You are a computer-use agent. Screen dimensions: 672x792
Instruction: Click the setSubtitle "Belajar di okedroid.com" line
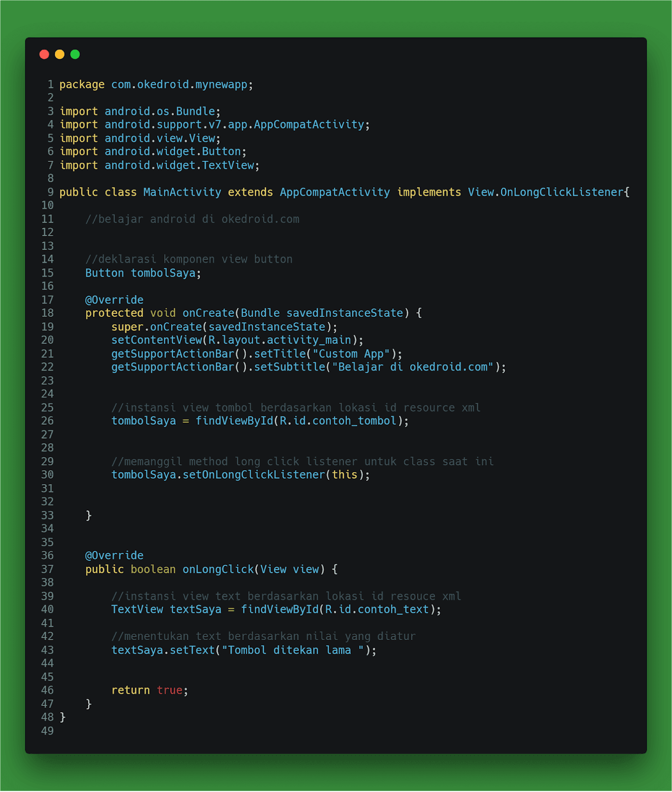click(309, 367)
